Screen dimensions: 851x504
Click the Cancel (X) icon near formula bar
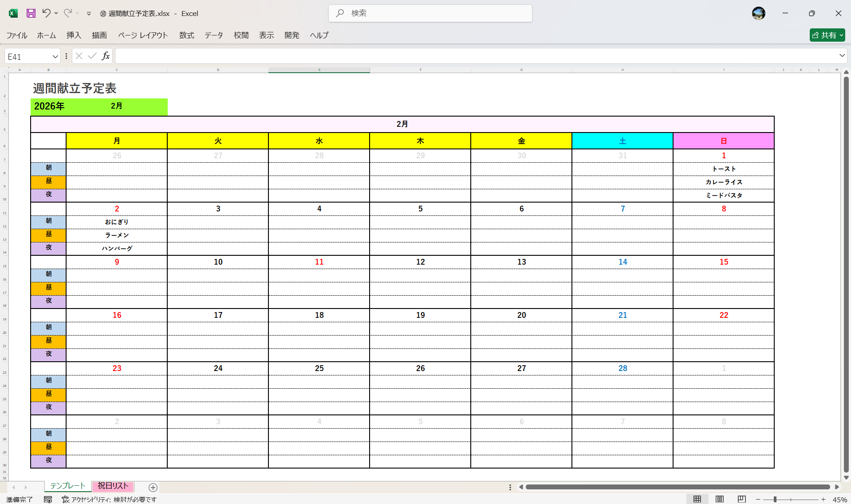[x=79, y=56]
